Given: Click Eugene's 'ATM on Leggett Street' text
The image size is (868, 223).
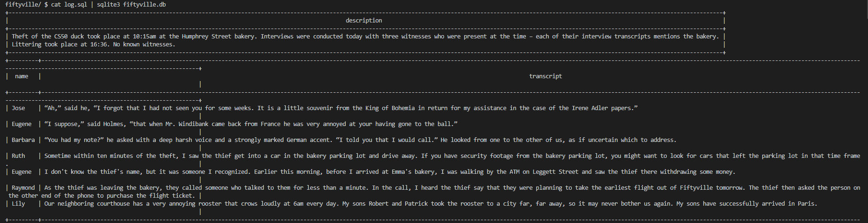Looking at the screenshot, I should (544, 172).
